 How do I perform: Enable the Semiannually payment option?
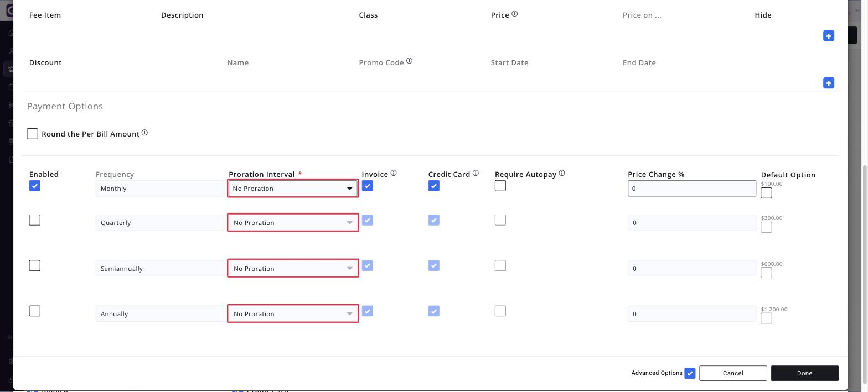[x=35, y=265]
